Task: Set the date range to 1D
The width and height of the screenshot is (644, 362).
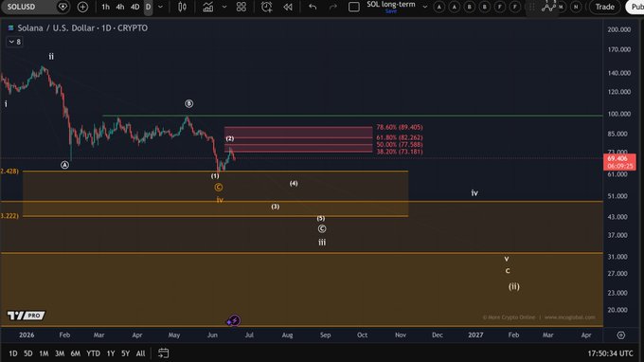Action: point(13,353)
